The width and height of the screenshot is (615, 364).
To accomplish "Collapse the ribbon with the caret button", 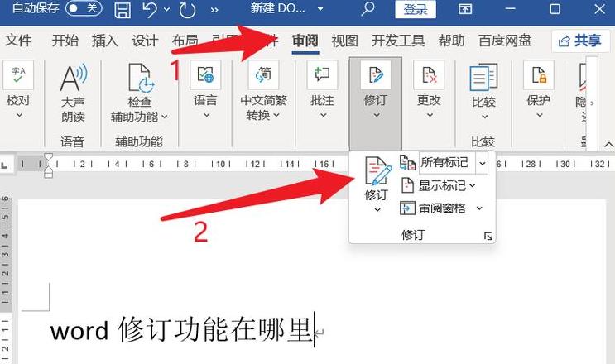I will pos(608,145).
